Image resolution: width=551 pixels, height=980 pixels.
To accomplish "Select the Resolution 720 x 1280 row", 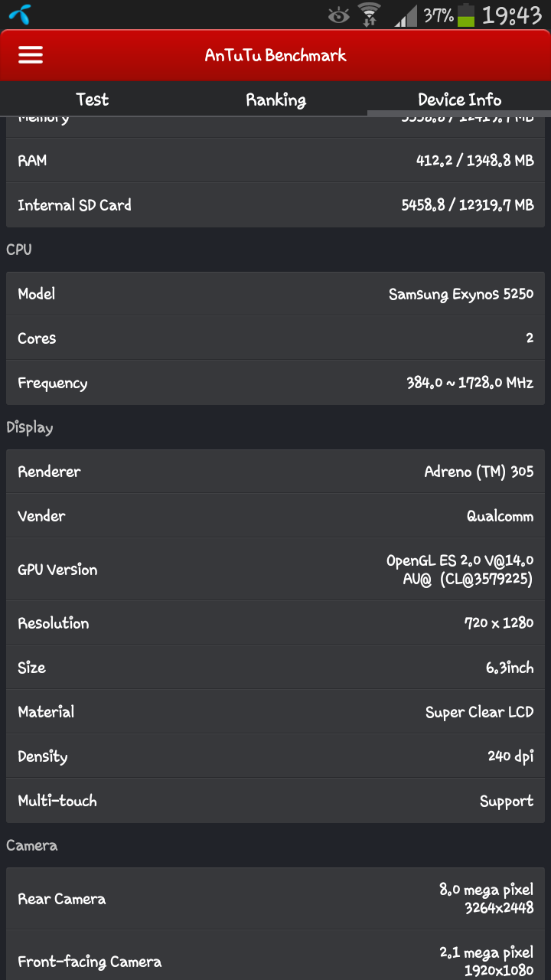I will click(275, 623).
